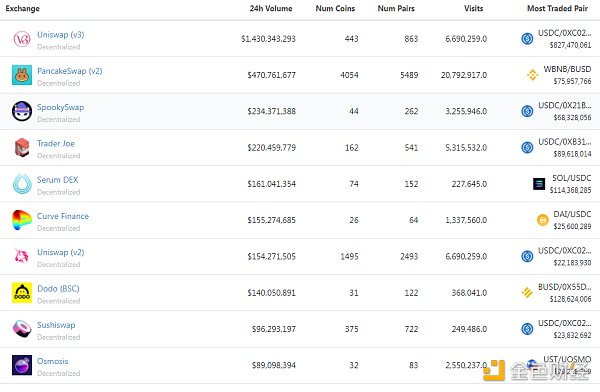Select the 3,255,946.0 visits value

pyautogui.click(x=466, y=111)
